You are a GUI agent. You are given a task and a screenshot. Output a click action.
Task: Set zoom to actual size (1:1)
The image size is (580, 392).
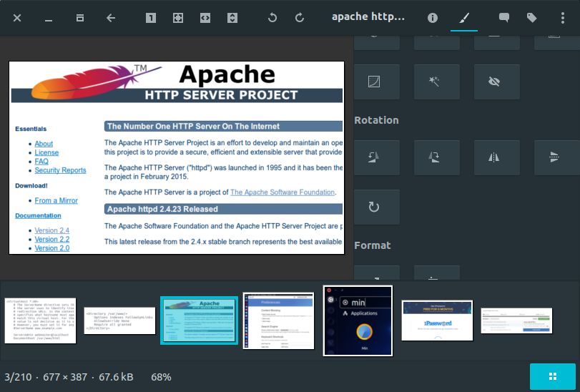pos(151,18)
